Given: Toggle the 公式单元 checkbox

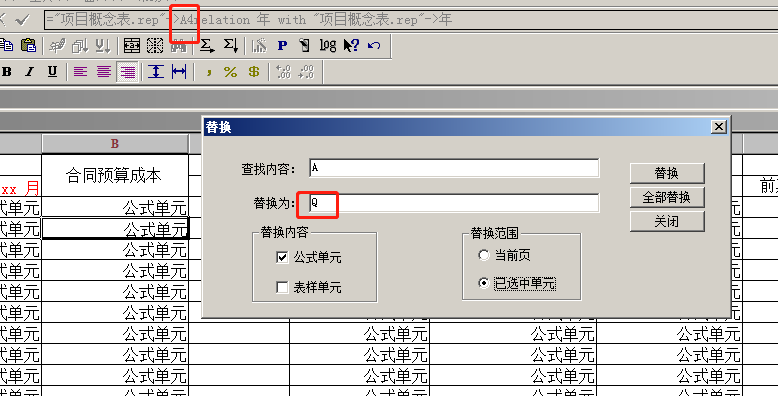Looking at the screenshot, I should 282,258.
